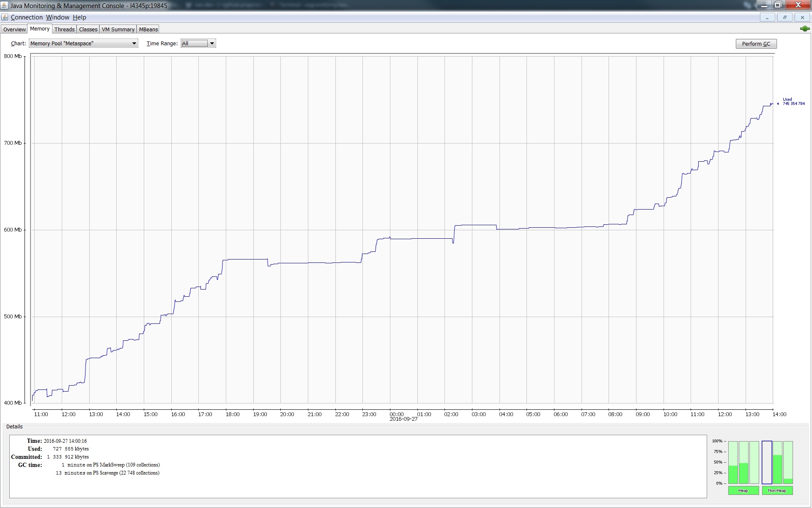Click the '2016-09-27' date label under the chart

(403, 419)
